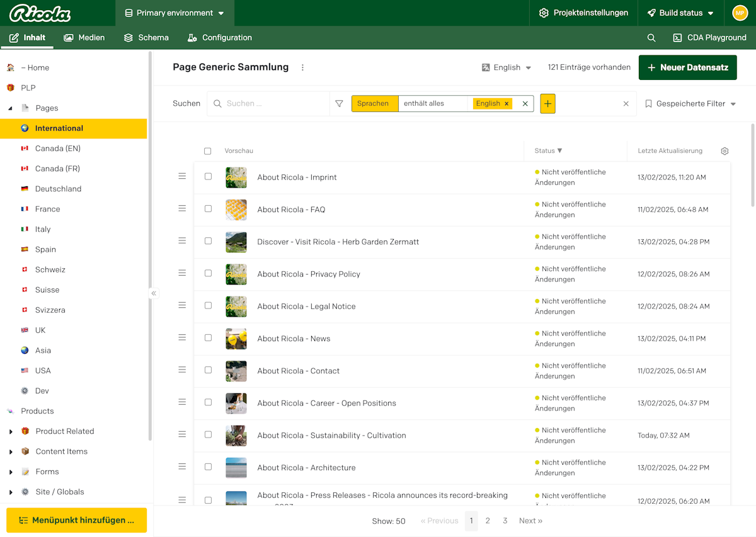Expand the Content Items tree node

10,452
